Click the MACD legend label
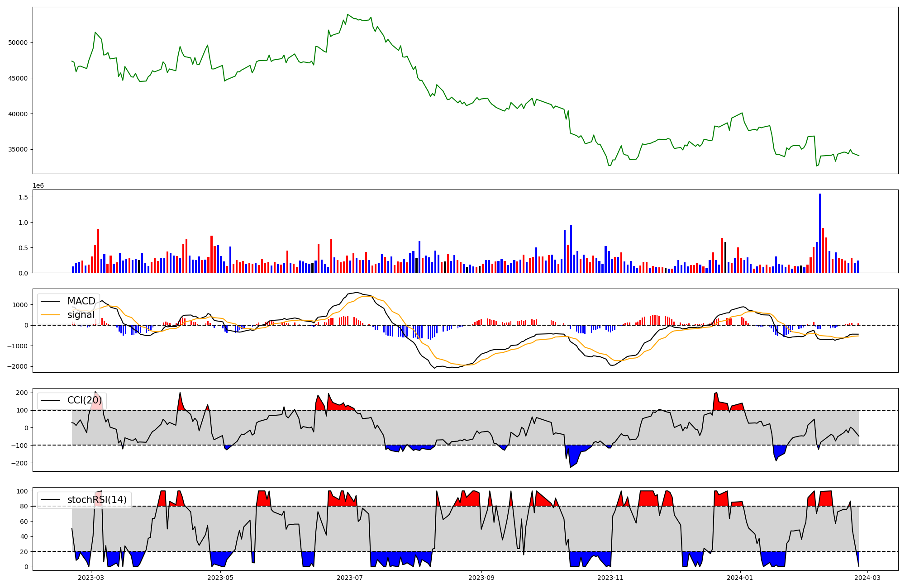The width and height of the screenshot is (905, 588). [81, 301]
